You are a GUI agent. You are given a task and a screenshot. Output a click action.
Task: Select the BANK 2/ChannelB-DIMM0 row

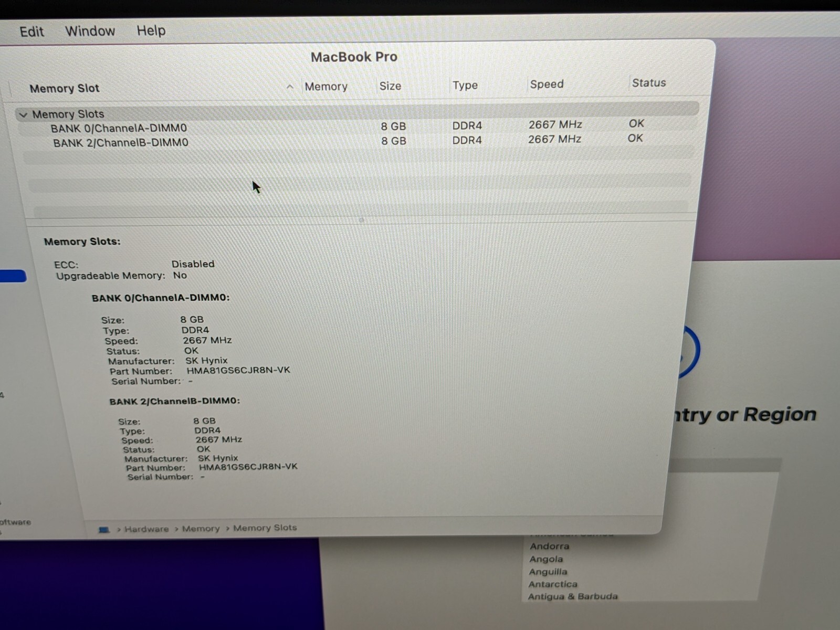[x=357, y=141]
